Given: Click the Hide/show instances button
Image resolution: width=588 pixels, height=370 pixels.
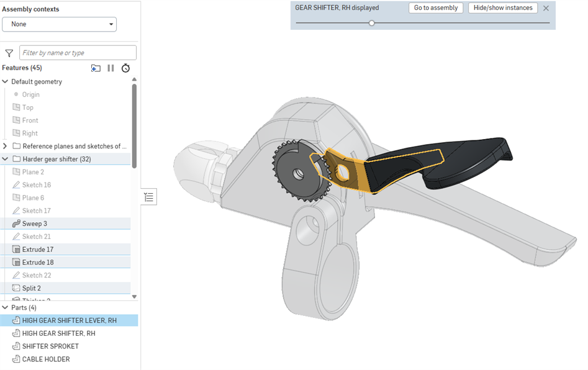Looking at the screenshot, I should [x=502, y=8].
